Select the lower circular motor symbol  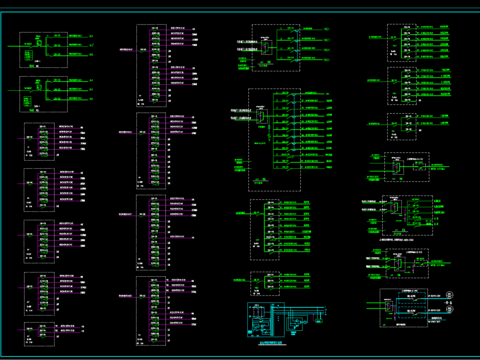point(449,310)
